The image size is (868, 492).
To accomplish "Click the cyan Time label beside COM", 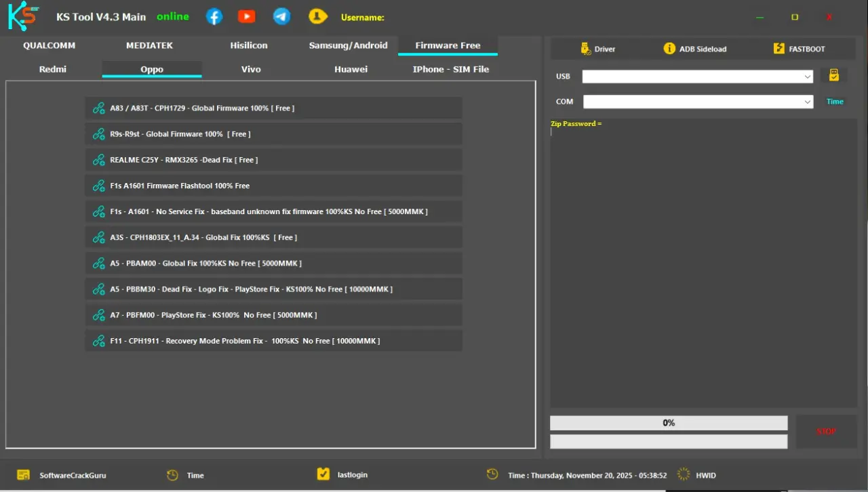I will click(835, 102).
